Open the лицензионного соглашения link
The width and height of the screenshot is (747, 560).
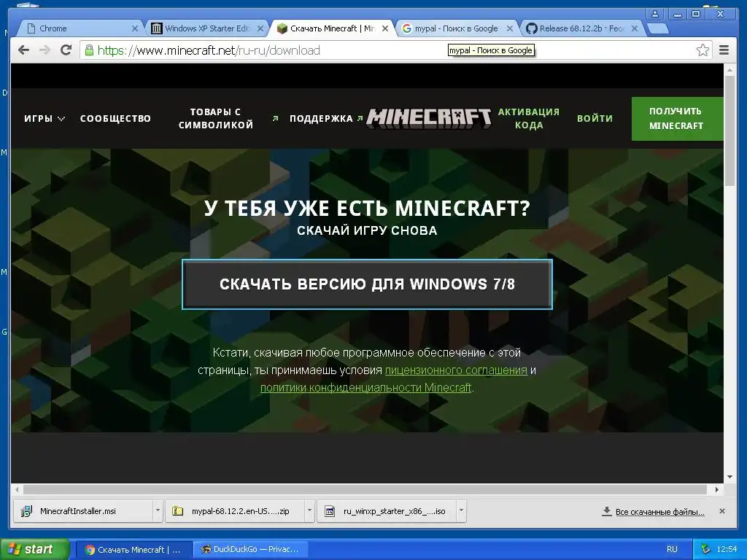(x=456, y=370)
